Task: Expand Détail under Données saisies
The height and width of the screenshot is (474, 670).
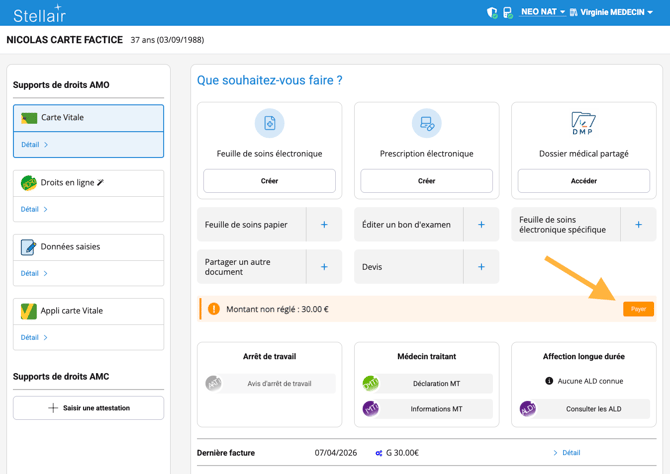Action: tap(35, 273)
